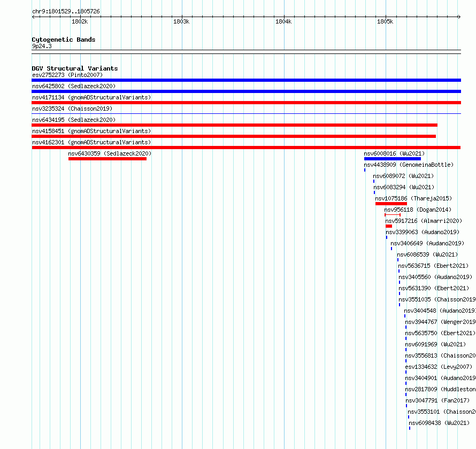Click nsv3404901 (Audano2019) label
The width and height of the screenshot is (476, 449).
[x=441, y=378]
